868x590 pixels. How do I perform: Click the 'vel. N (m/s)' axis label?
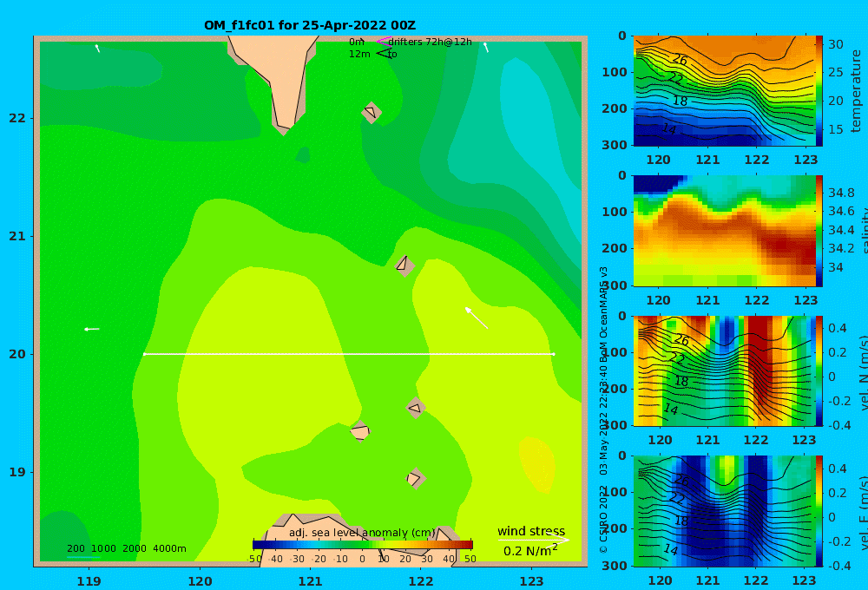click(863, 373)
